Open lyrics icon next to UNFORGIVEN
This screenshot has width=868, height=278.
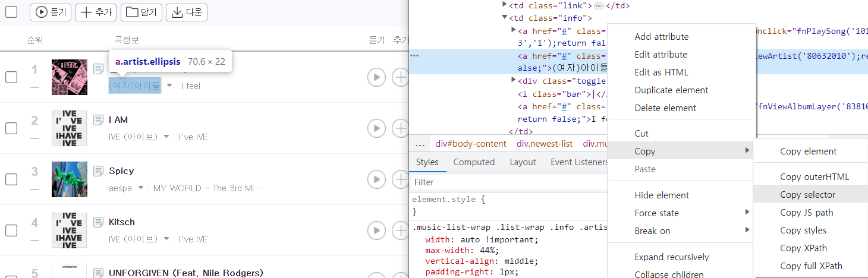pyautogui.click(x=99, y=273)
